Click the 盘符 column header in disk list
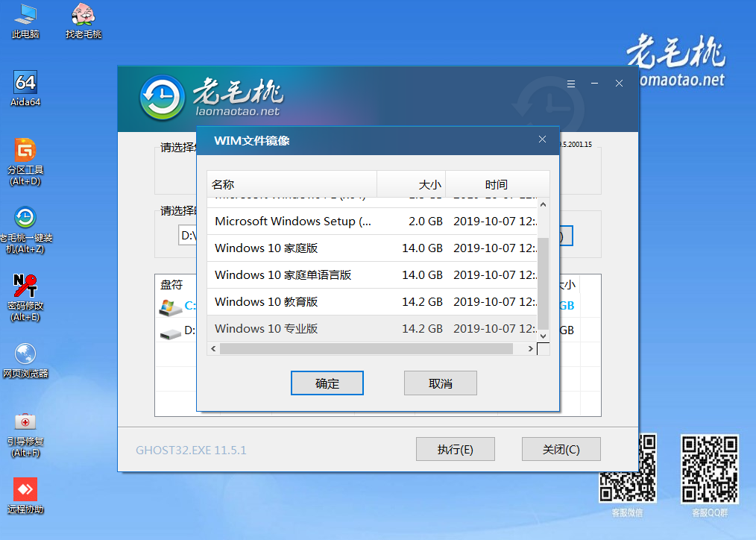The width and height of the screenshot is (756, 540). tap(171, 285)
